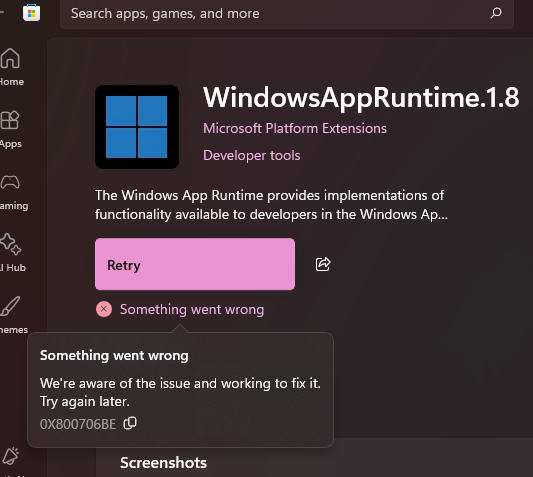Screen dimensions: 533x477
Task: Open the AI Hub section
Action: pos(12,252)
